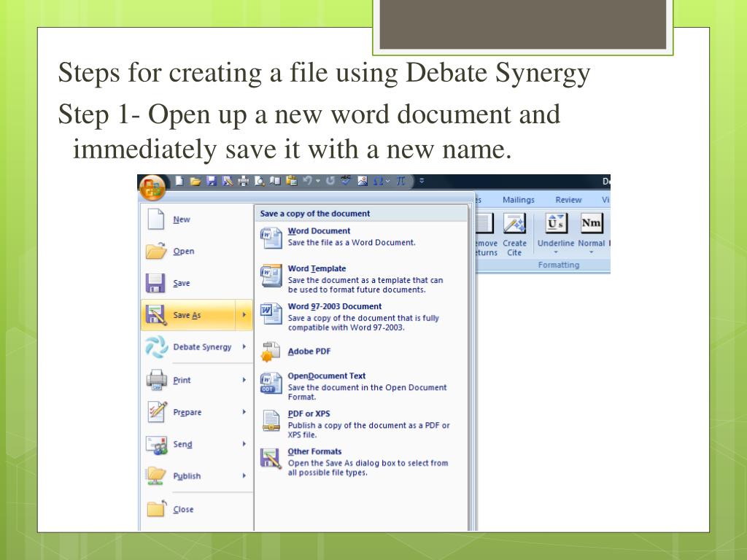Click the Open folder icon in quick access toolbar
Image resolution: width=747 pixels, height=560 pixels.
196,181
